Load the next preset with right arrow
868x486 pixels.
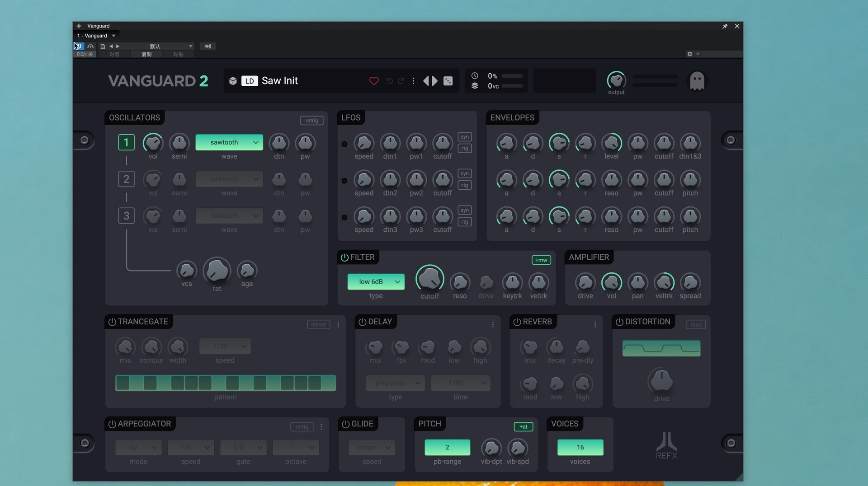[435, 81]
